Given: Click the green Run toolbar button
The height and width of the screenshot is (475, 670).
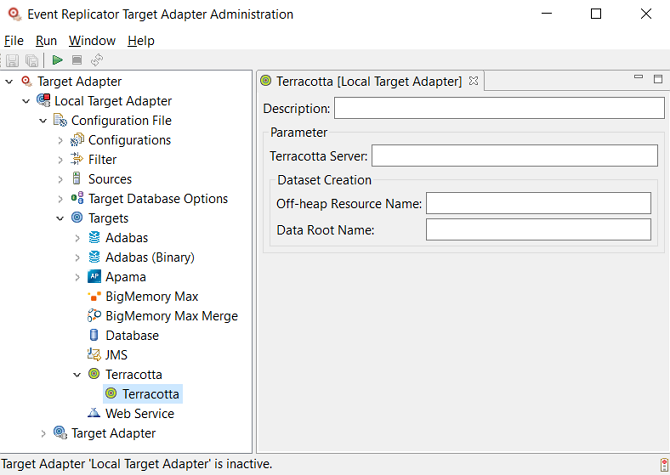Looking at the screenshot, I should click(58, 61).
